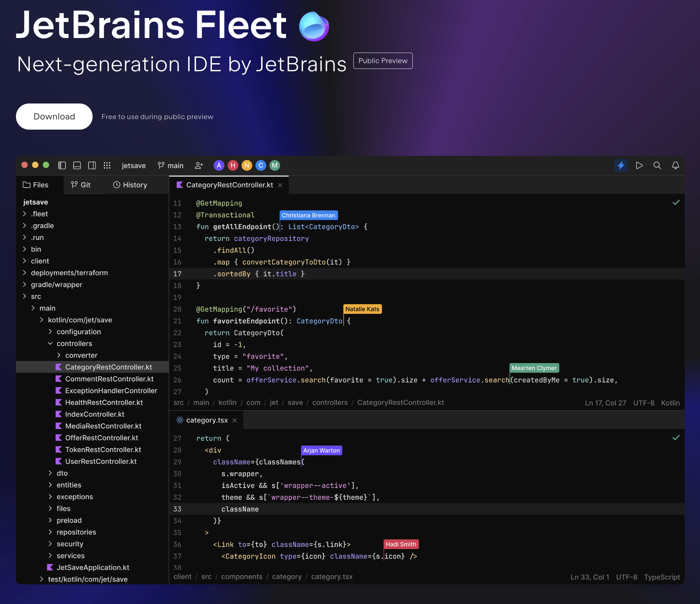Click the components breadcrumb segment

242,577
